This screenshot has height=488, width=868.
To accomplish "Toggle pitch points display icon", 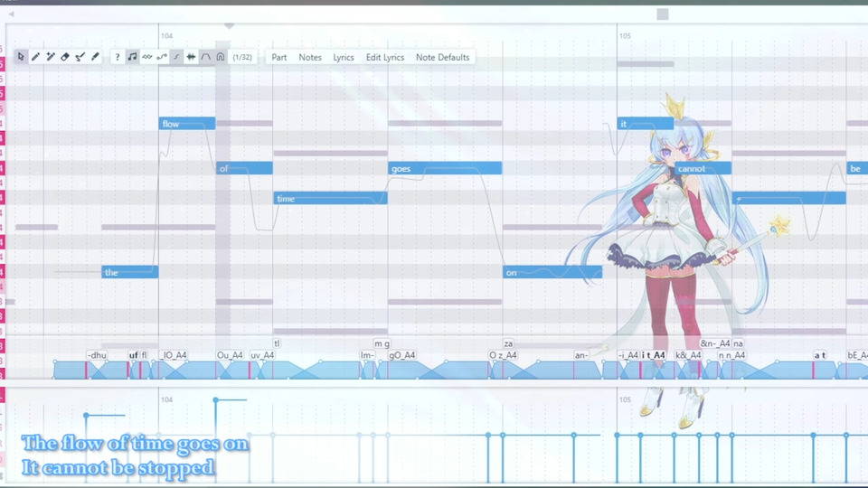I will (x=162, y=57).
